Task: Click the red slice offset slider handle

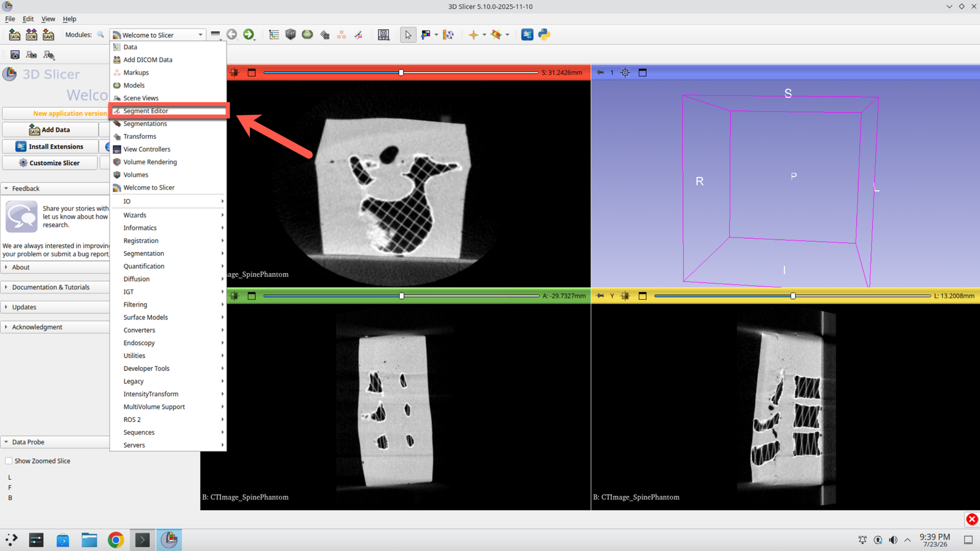Action: tap(401, 72)
